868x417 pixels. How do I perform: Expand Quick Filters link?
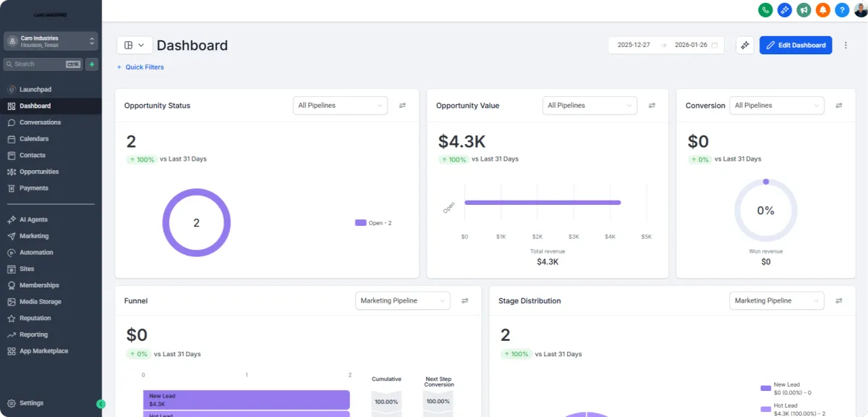pyautogui.click(x=140, y=67)
